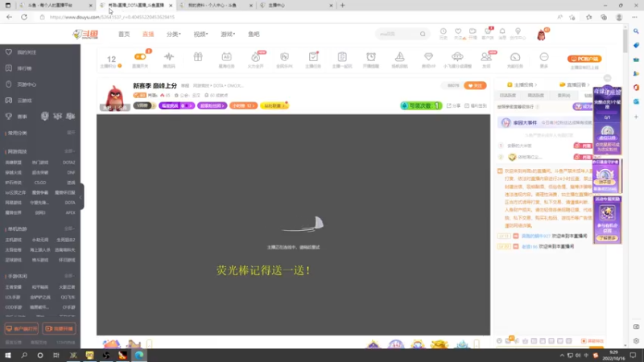Expand the All link of mobile games section
The width and height of the screenshot is (644, 362).
tap(69, 276)
